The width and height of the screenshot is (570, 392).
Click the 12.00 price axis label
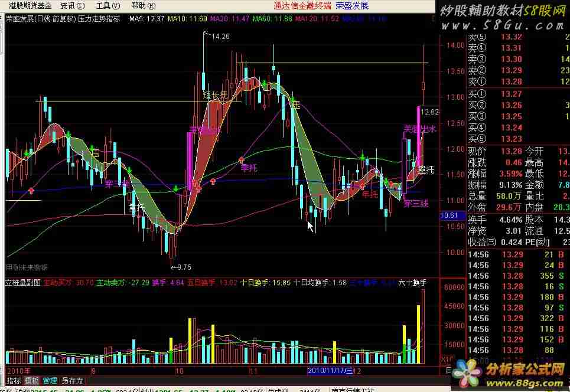pos(455,149)
